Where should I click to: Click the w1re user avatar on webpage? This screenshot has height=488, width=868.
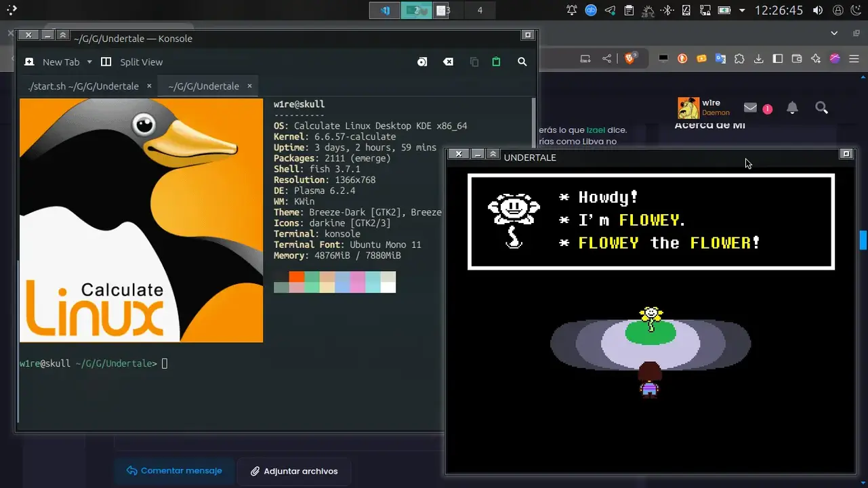[688, 108]
